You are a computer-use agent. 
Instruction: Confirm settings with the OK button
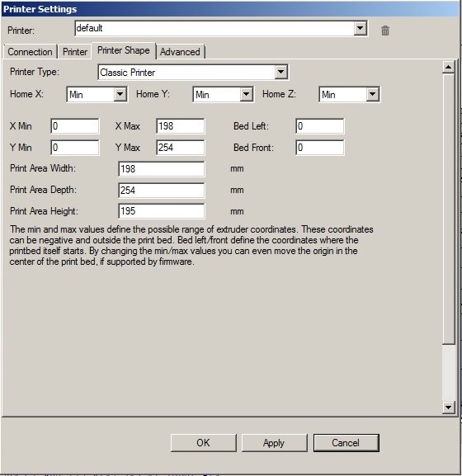(x=203, y=443)
